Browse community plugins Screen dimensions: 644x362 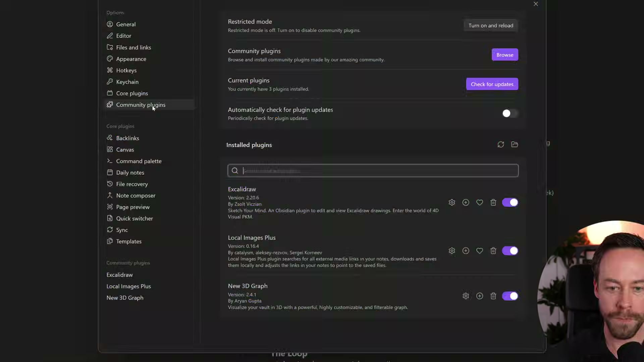coord(505,55)
